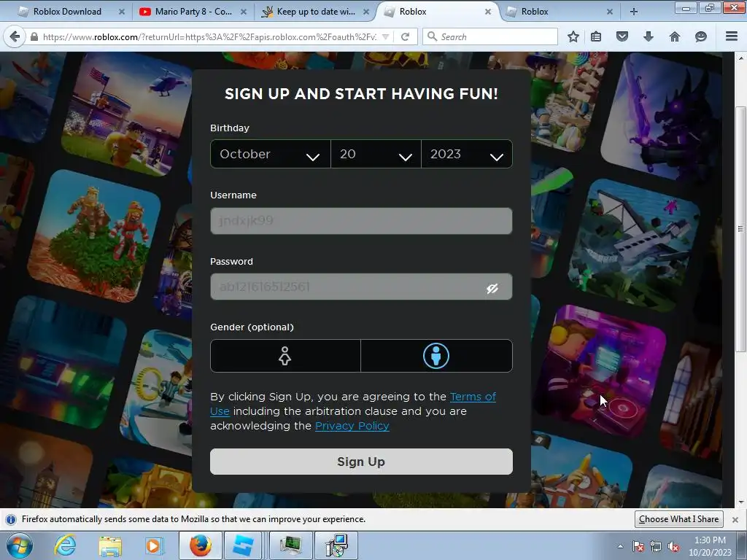This screenshot has height=560, width=747.
Task: Click Choose What I Share button
Action: pyautogui.click(x=679, y=519)
